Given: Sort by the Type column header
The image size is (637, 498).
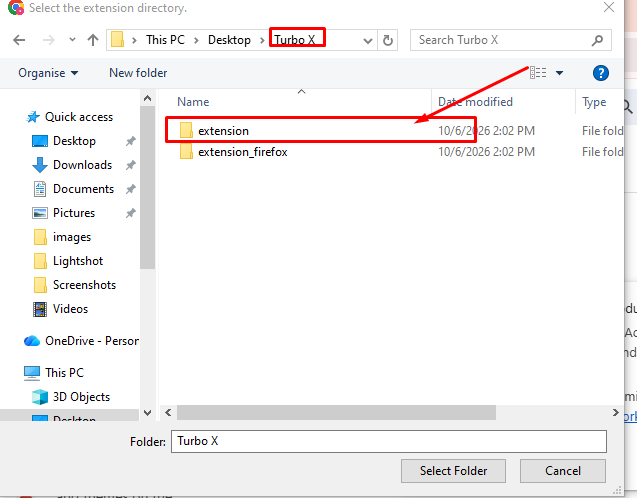Looking at the screenshot, I should (x=594, y=102).
